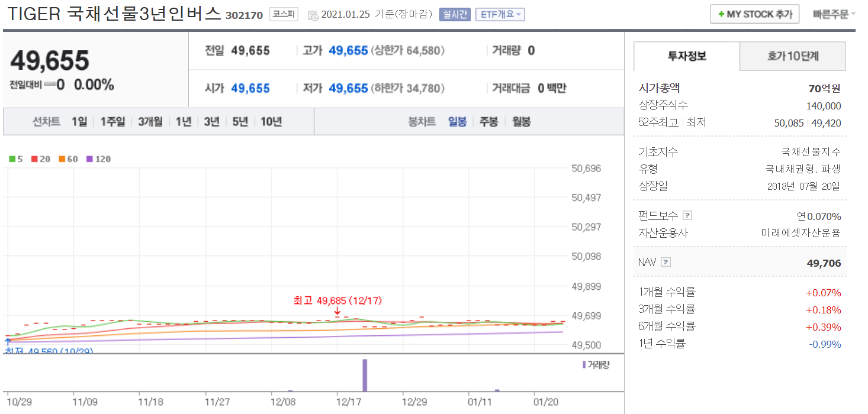Expand the 빠른주문 quick order menu
The height and width of the screenshot is (414, 868).
(834, 14)
